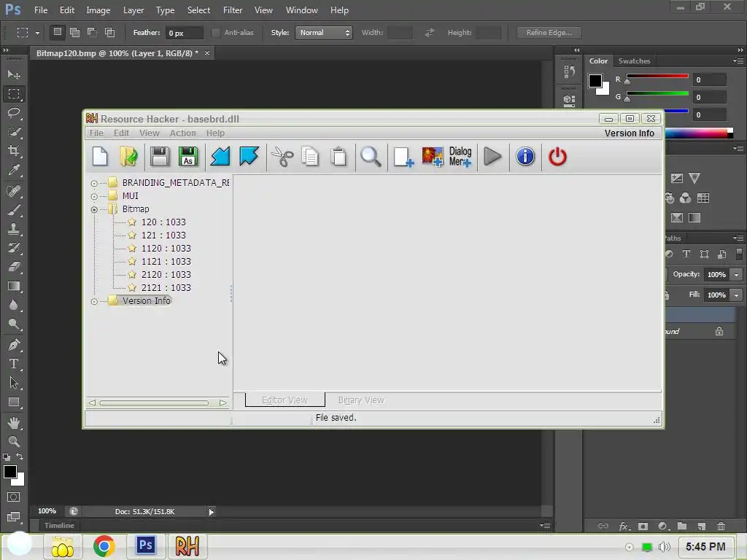Select bitmap resource 2121 : 1033
The image size is (747, 560).
[x=166, y=287]
